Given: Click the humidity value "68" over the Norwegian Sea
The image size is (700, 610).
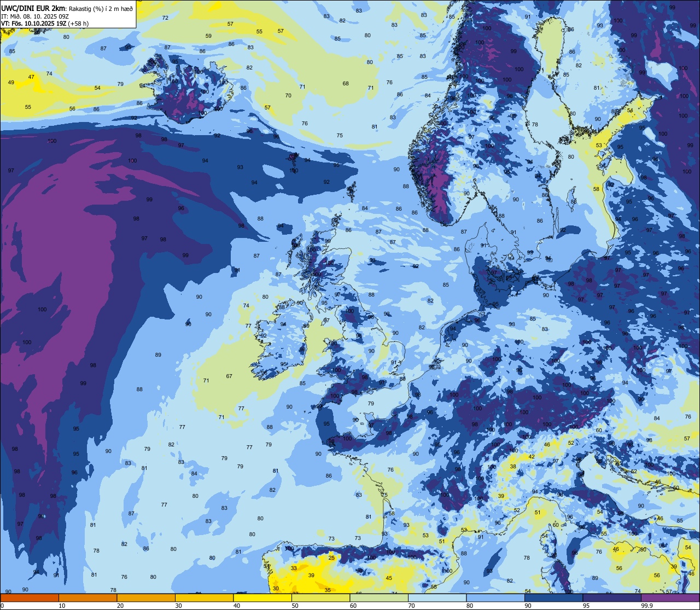Looking at the screenshot, I should click(x=346, y=84).
